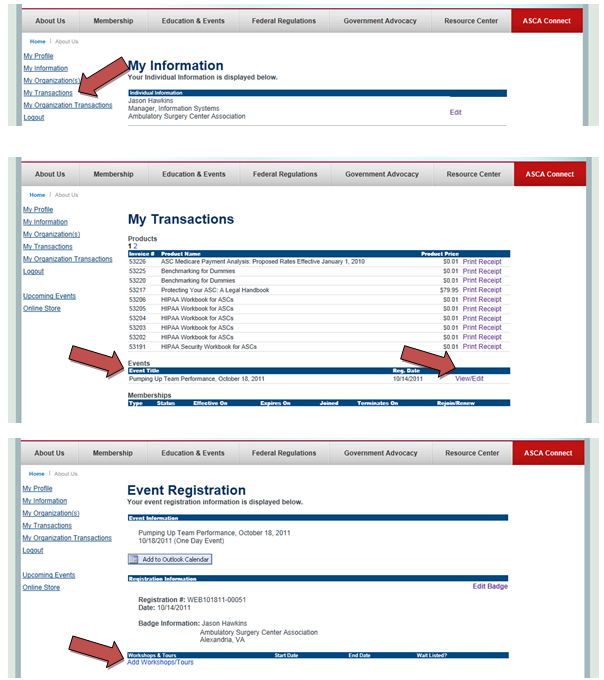This screenshot has width=604, height=680.
Task: Print Receipt for invoice 53191 HIPAA Security Workbook
Action: click(x=482, y=347)
